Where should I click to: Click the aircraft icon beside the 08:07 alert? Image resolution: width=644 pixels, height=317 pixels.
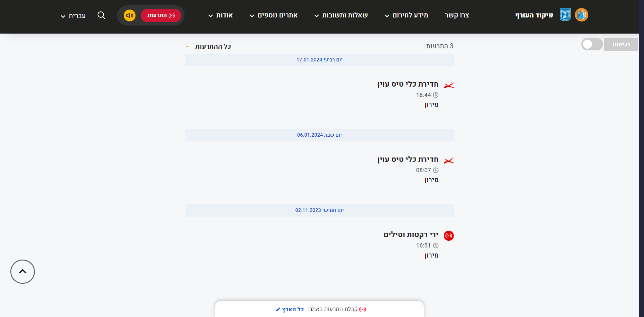[x=448, y=161]
